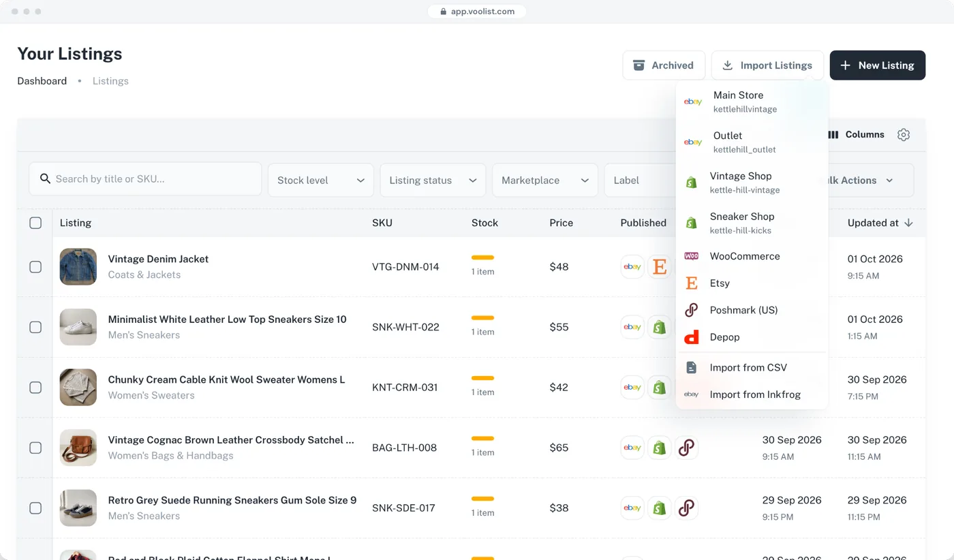Click Shopify icon in Cable Knit Sweater row
The image size is (954, 560).
660,387
